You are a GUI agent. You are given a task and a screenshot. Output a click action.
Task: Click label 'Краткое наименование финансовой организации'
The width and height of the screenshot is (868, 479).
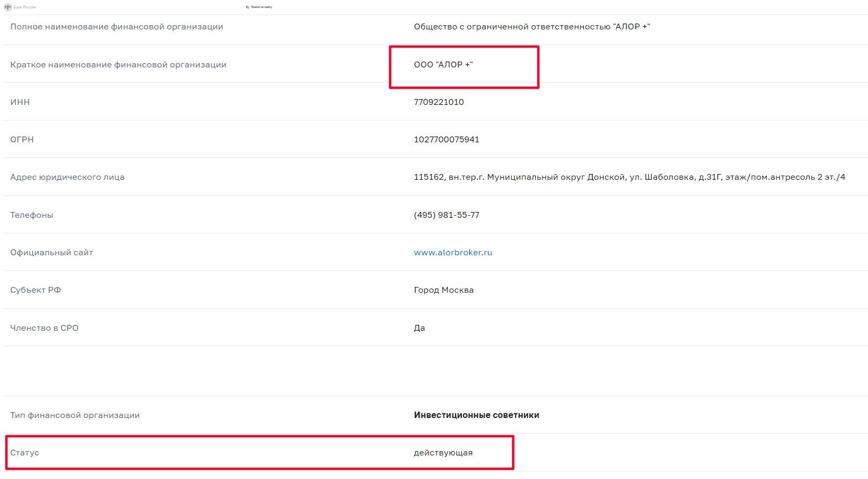pos(118,65)
